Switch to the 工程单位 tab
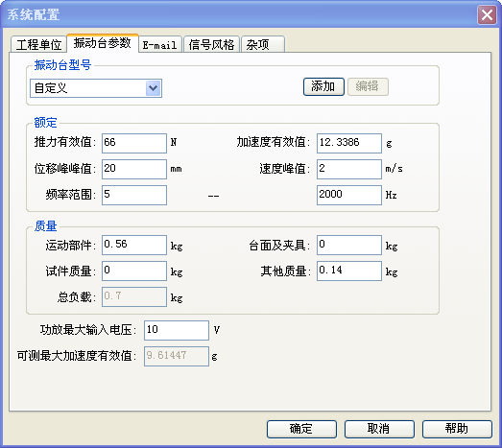 point(38,44)
